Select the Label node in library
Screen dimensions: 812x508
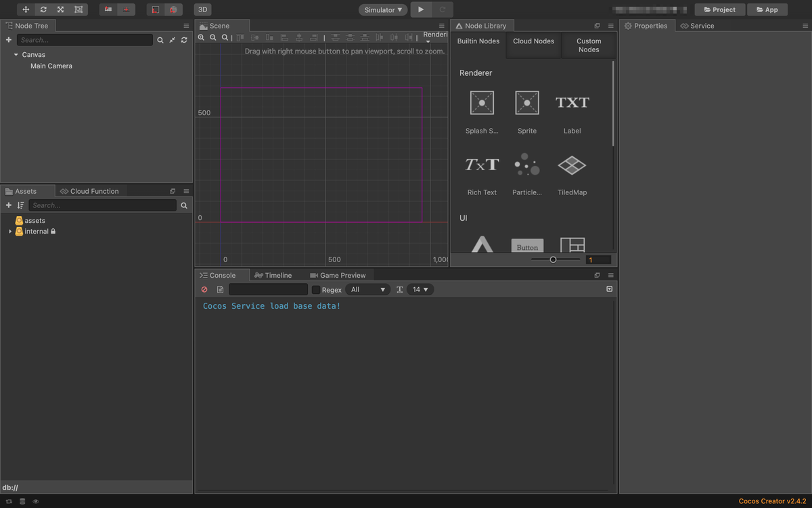pos(572,112)
